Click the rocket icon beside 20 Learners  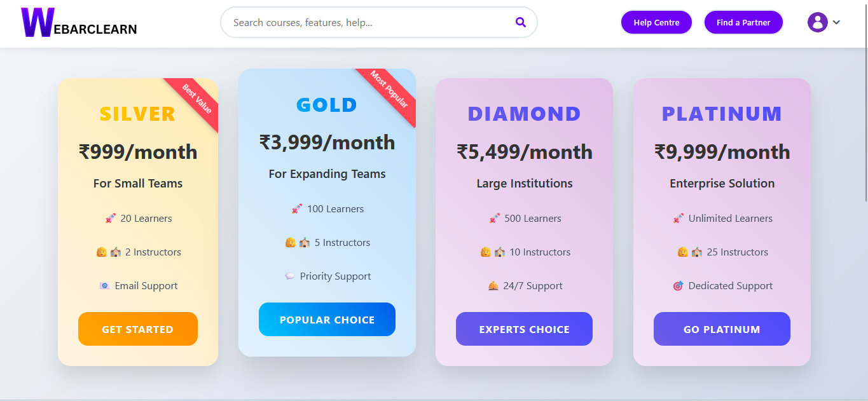(111, 219)
